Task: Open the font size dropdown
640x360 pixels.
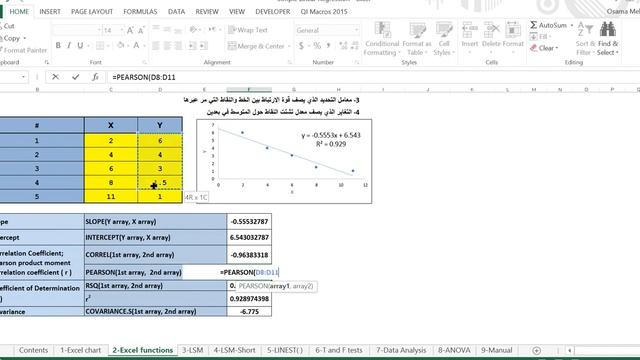Action: 121,30
